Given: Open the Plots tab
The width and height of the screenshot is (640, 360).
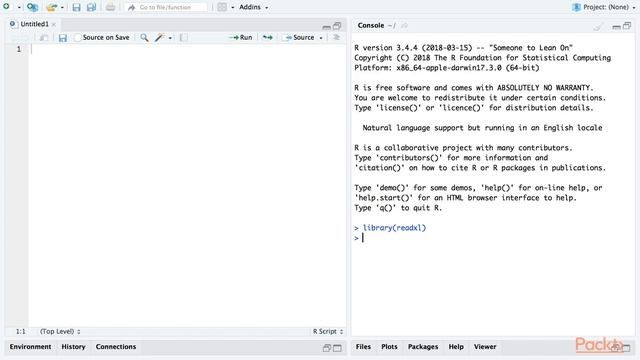Looking at the screenshot, I should tap(389, 347).
